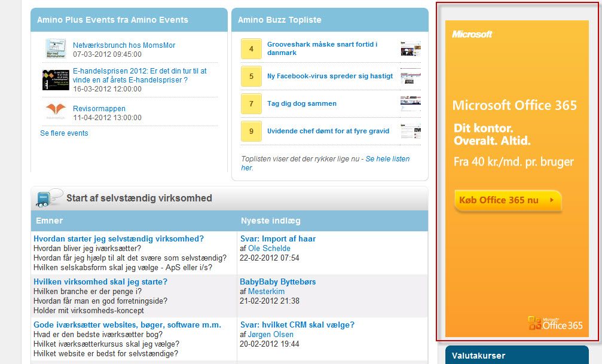Click the rank 4 badge
The width and height of the screenshot is (602, 364).
pos(251,49)
